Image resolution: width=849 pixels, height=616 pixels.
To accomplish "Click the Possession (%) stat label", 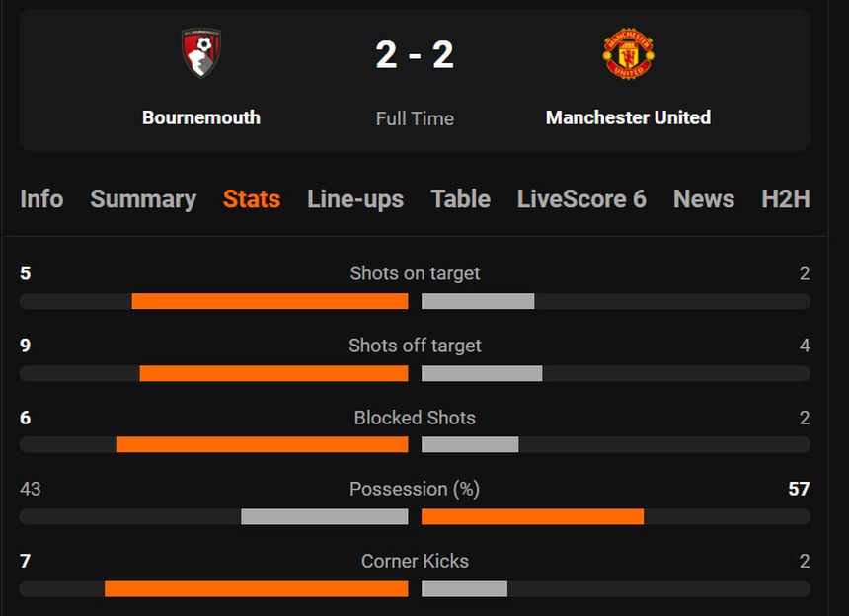I will click(415, 489).
